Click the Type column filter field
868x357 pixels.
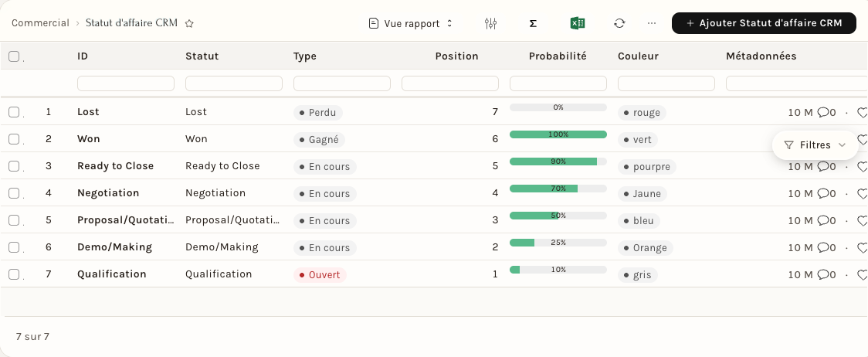(x=341, y=83)
